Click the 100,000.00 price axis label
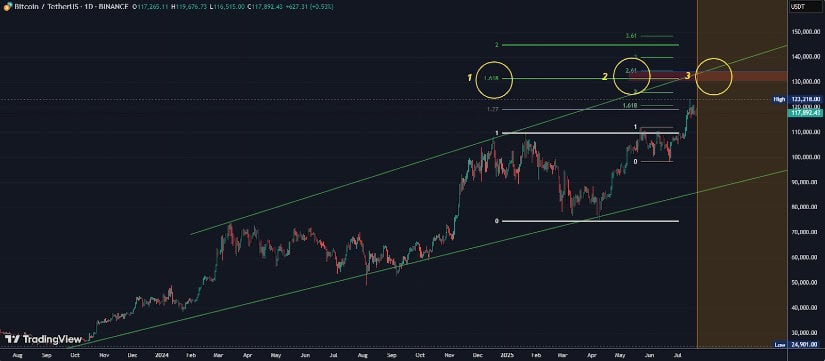This screenshot has height=361, width=825. coord(805,157)
